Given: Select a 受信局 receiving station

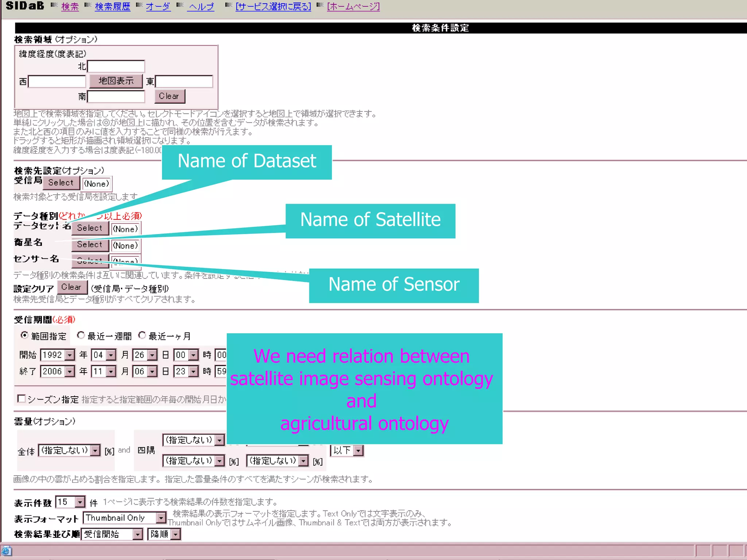Looking at the screenshot, I should click(61, 183).
